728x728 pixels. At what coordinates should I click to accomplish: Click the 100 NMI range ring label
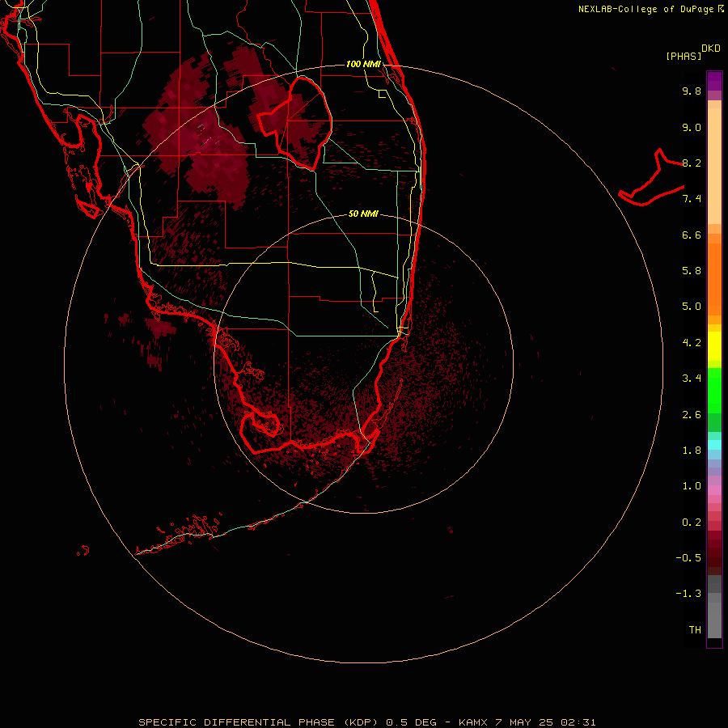pos(363,64)
